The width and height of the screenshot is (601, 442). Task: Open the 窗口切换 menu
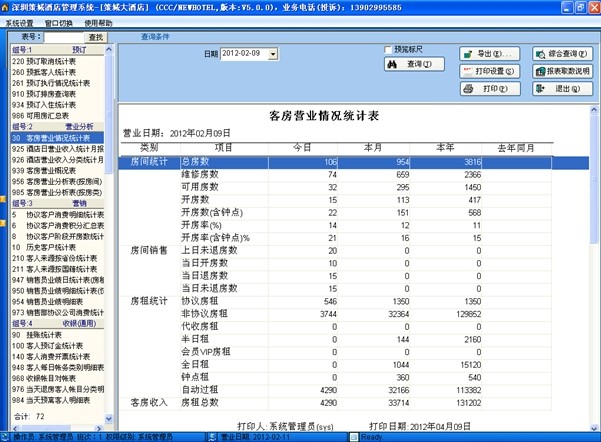pos(59,23)
